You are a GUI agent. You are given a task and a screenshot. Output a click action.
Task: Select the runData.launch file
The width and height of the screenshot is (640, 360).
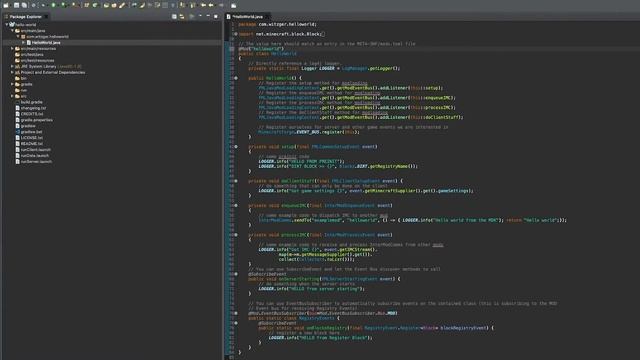coord(32,156)
